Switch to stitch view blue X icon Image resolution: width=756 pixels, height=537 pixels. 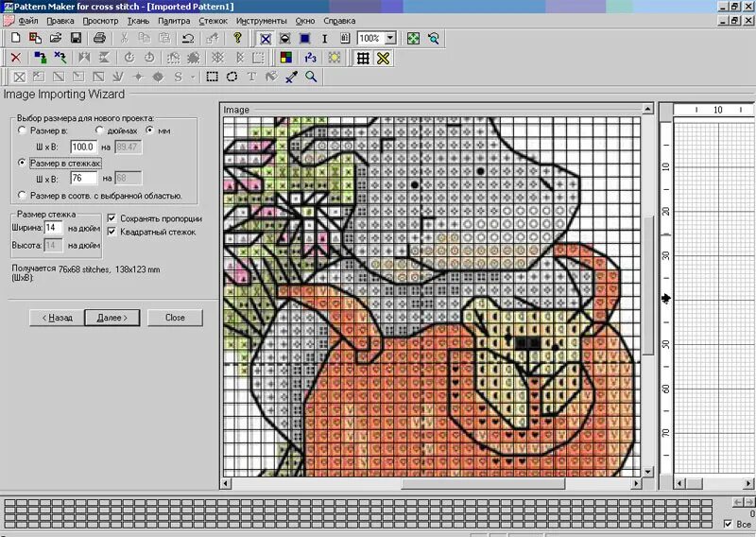point(266,39)
